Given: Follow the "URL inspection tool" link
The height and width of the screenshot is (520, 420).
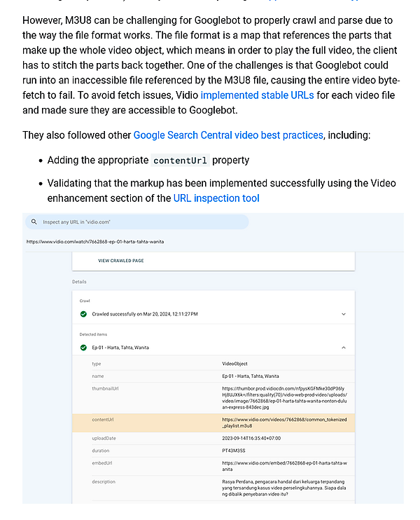Looking at the screenshot, I should (x=216, y=198).
